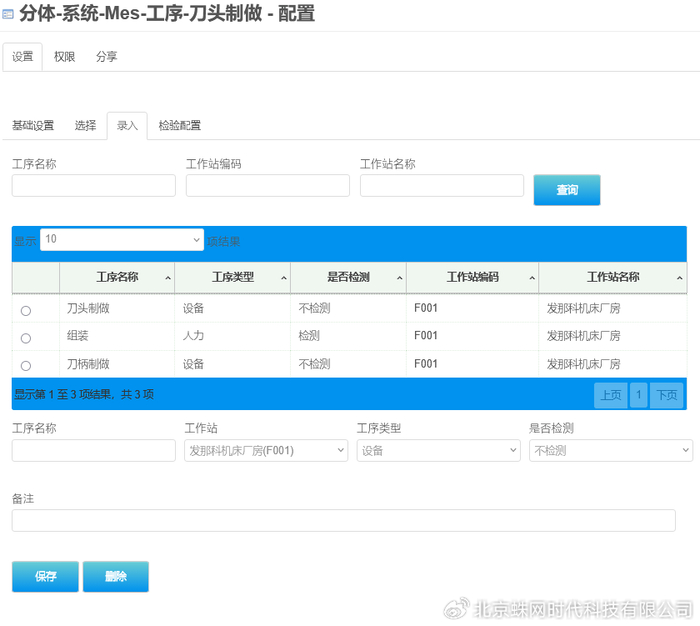Switch to the 设置 tab

pos(22,57)
